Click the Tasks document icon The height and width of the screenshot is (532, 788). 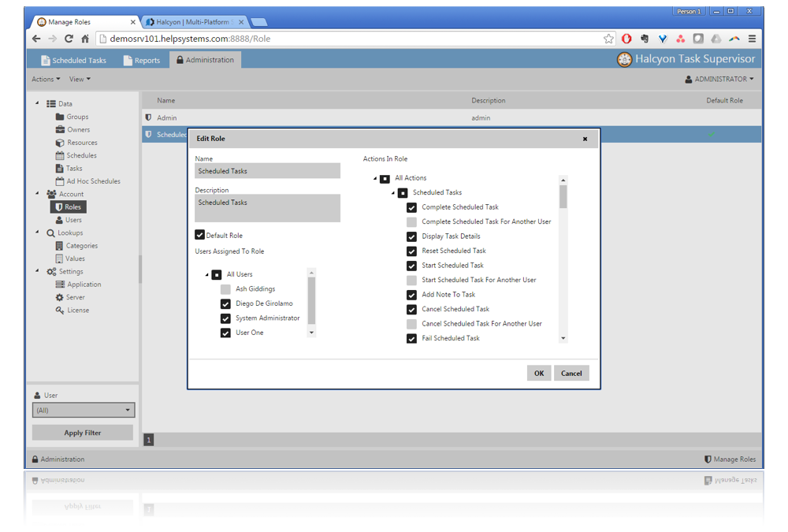coord(60,169)
